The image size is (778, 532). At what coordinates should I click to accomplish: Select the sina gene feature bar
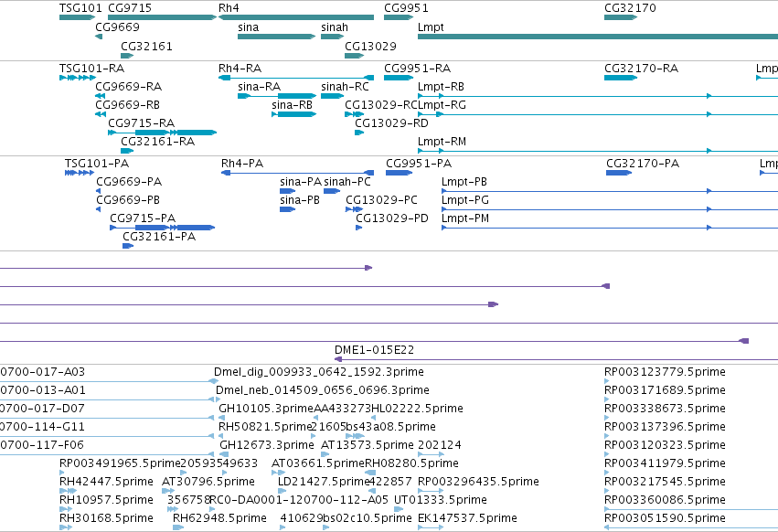(276, 37)
